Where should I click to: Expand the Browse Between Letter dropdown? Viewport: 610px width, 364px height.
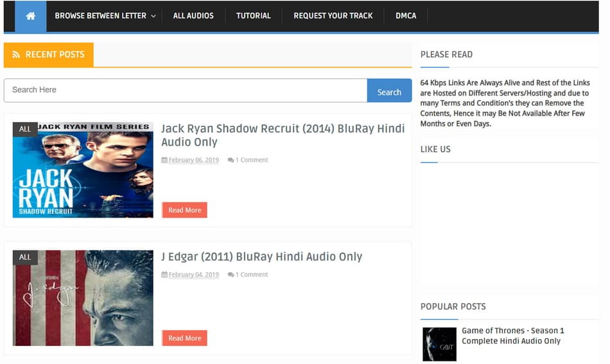105,16
